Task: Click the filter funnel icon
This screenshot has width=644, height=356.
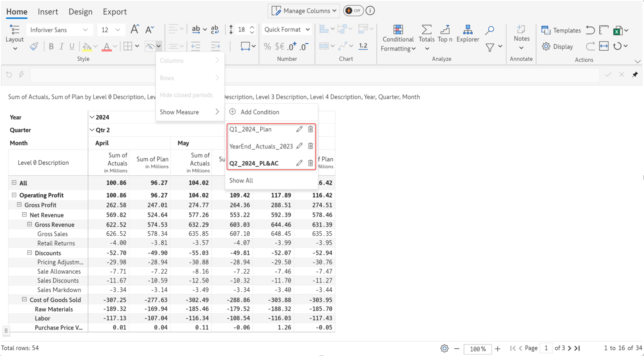Action: point(490,47)
